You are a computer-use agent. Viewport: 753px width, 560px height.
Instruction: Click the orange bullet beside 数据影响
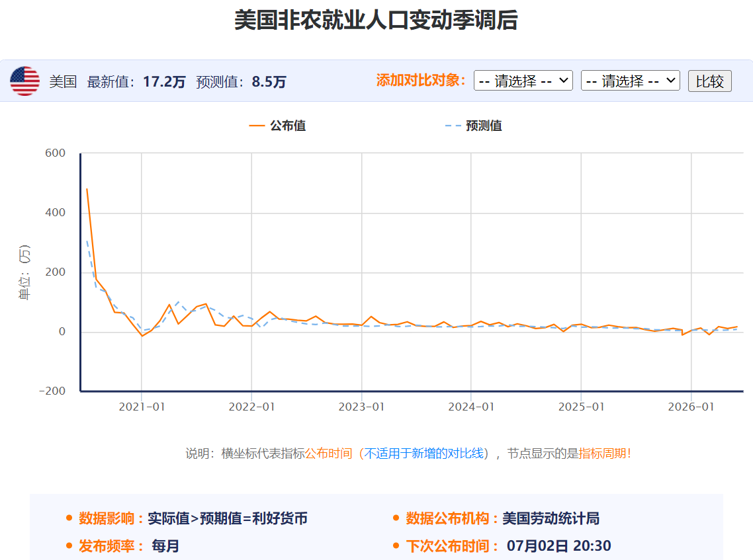pyautogui.click(x=69, y=518)
